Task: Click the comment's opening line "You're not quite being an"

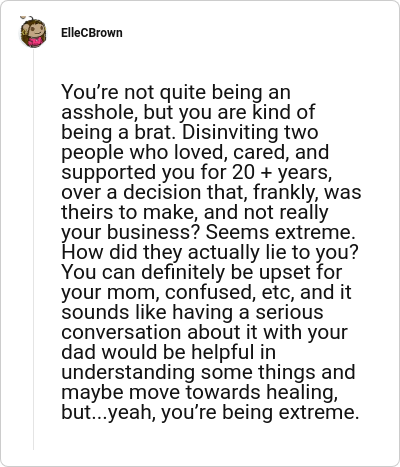Action: tap(176, 92)
